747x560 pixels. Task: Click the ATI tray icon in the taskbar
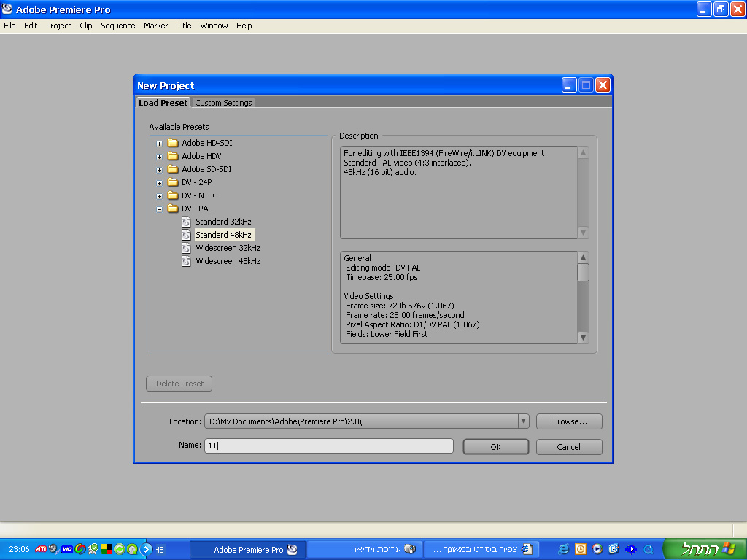pos(41,549)
